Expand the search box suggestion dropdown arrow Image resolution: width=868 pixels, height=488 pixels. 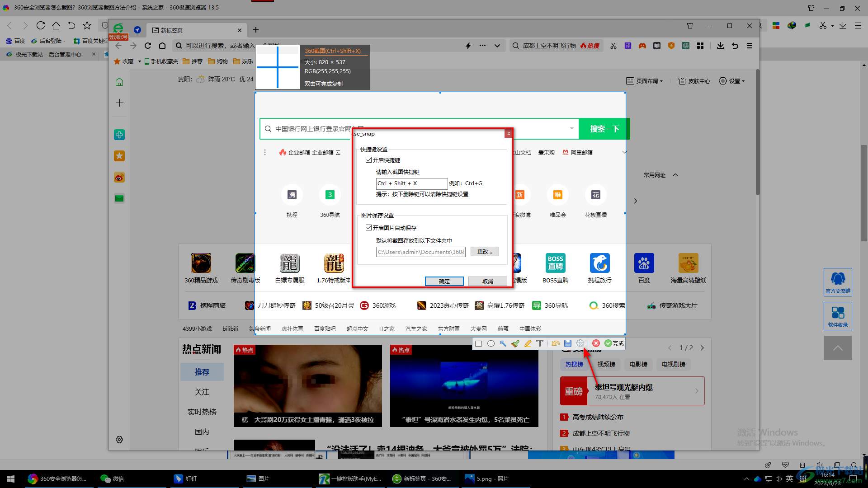[x=572, y=128]
